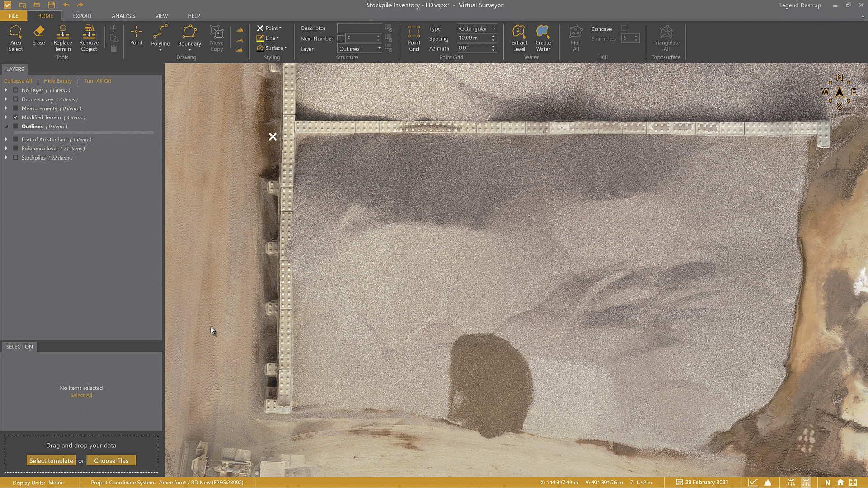
Task: Open the point grid Type dropdown
Action: 493,28
